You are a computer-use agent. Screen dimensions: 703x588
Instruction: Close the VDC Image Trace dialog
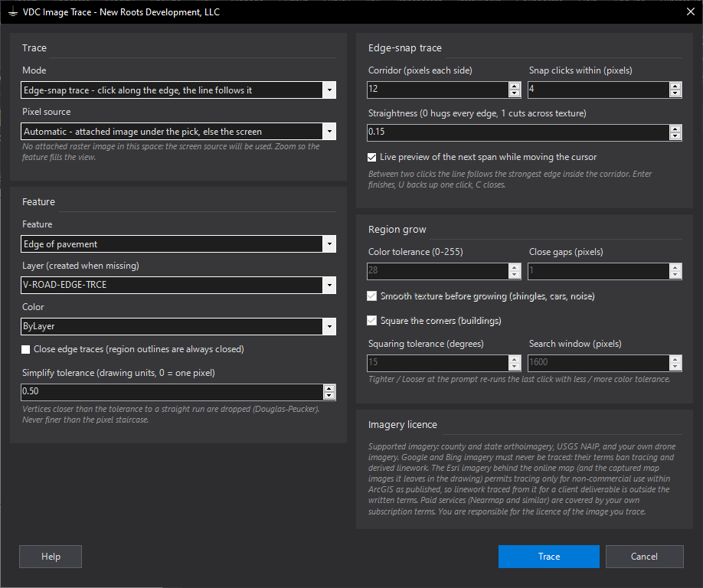(691, 11)
